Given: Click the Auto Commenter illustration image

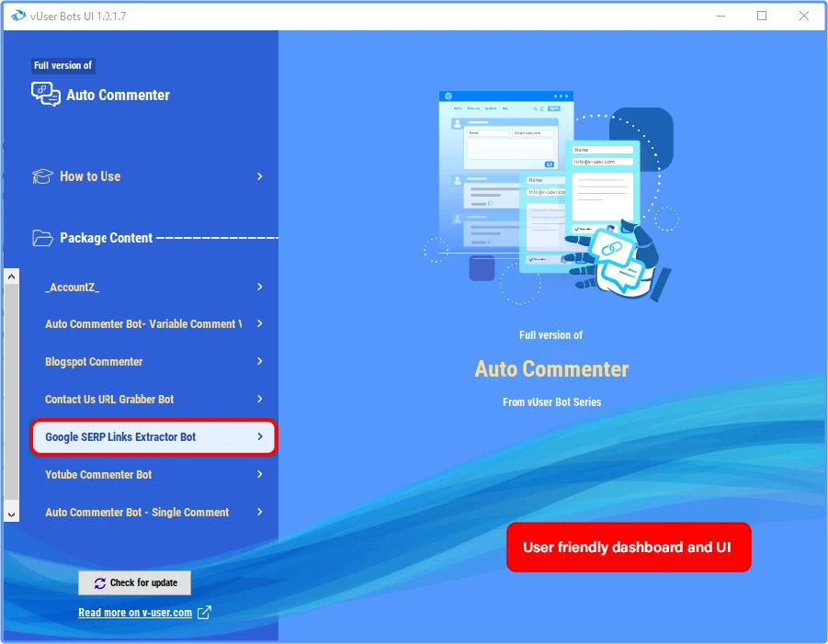Looking at the screenshot, I should click(551, 198).
